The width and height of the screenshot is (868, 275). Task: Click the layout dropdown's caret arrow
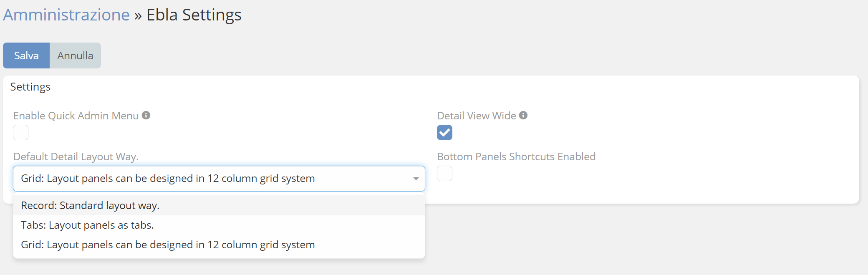point(416,179)
